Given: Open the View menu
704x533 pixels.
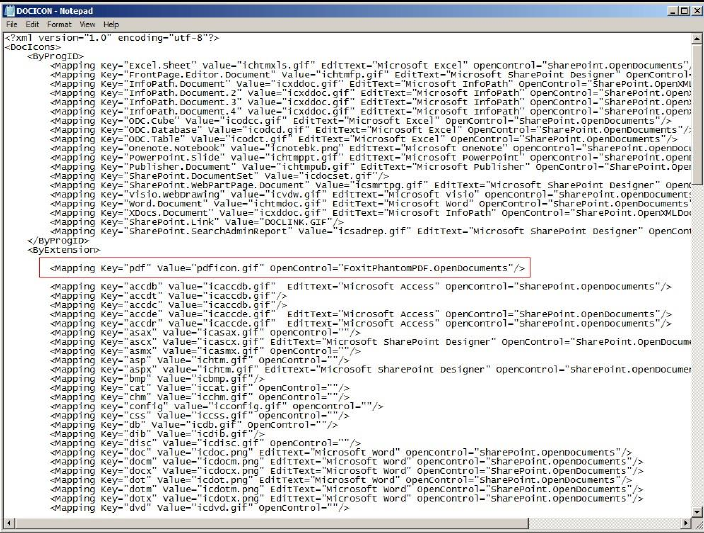Looking at the screenshot, I should (87, 24).
